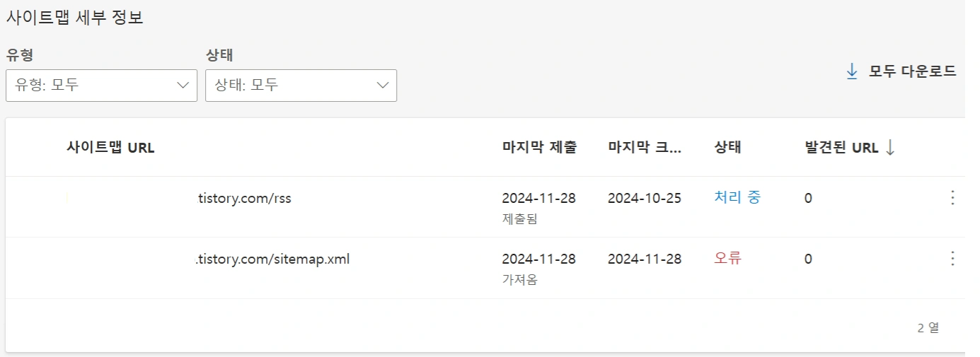Click the chevron in the 유형 dropdown
Screen dimensions: 980x357
point(183,85)
